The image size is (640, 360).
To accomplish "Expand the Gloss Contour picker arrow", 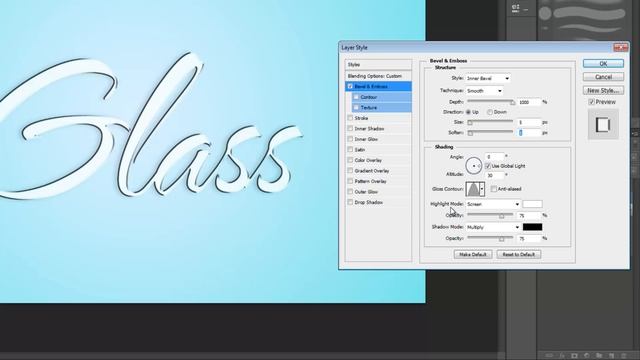I will coord(482,189).
